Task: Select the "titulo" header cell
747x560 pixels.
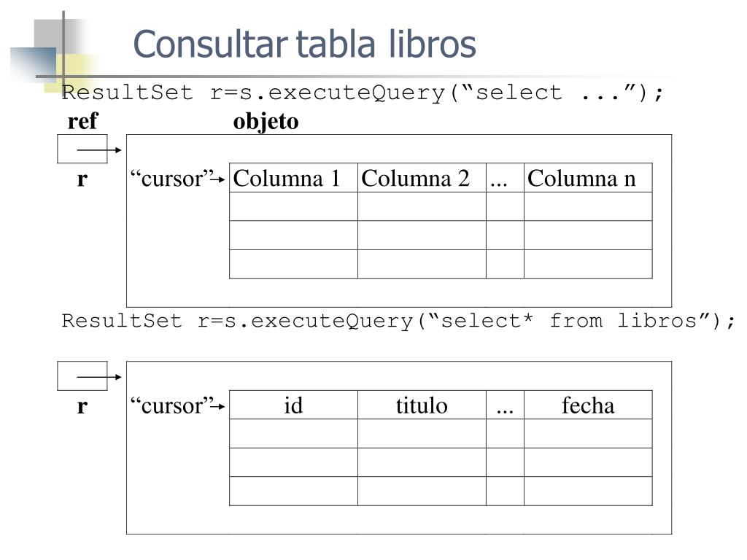Action: pos(422,405)
